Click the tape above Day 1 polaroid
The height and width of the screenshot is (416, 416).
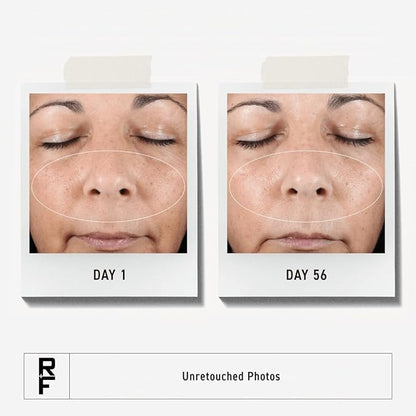[x=108, y=72]
